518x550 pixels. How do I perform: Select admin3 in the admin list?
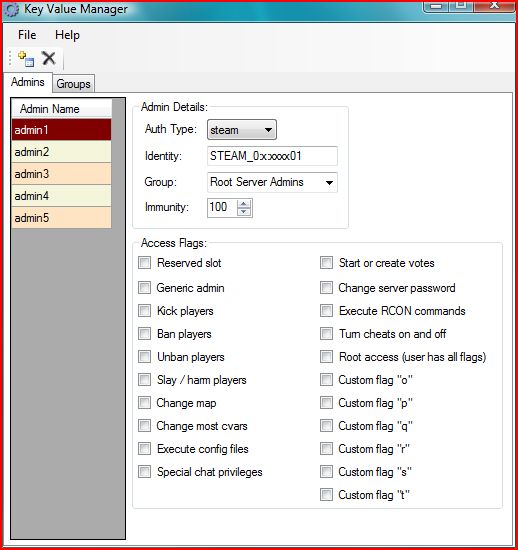(x=61, y=174)
